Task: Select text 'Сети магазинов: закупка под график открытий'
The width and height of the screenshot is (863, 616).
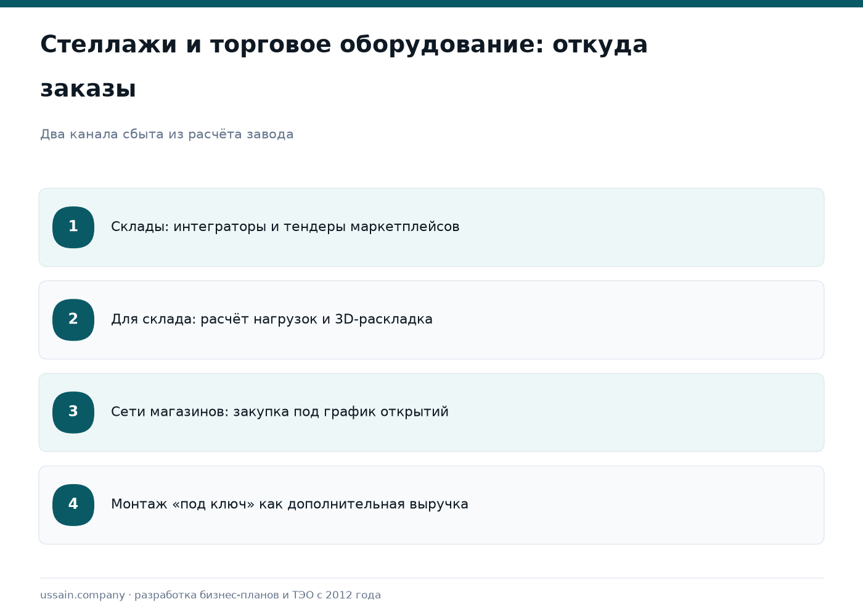Action: click(280, 411)
